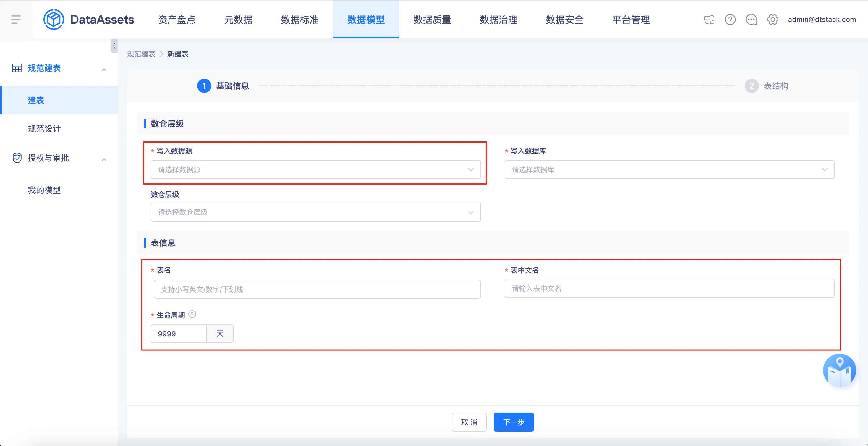Click the 取消 button
Viewport: 868px width, 446px height.
point(469,422)
